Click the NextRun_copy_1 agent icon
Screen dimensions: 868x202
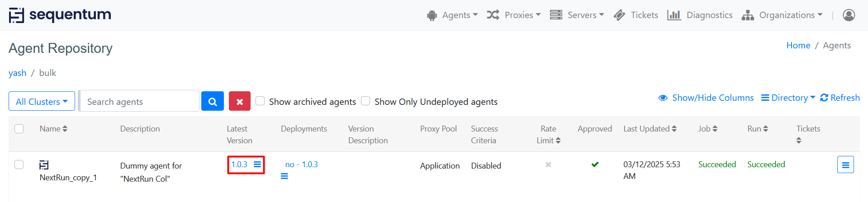tap(44, 165)
